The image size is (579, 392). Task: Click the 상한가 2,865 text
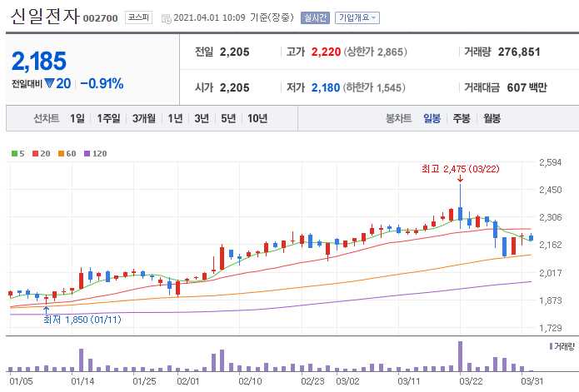[x=375, y=52]
